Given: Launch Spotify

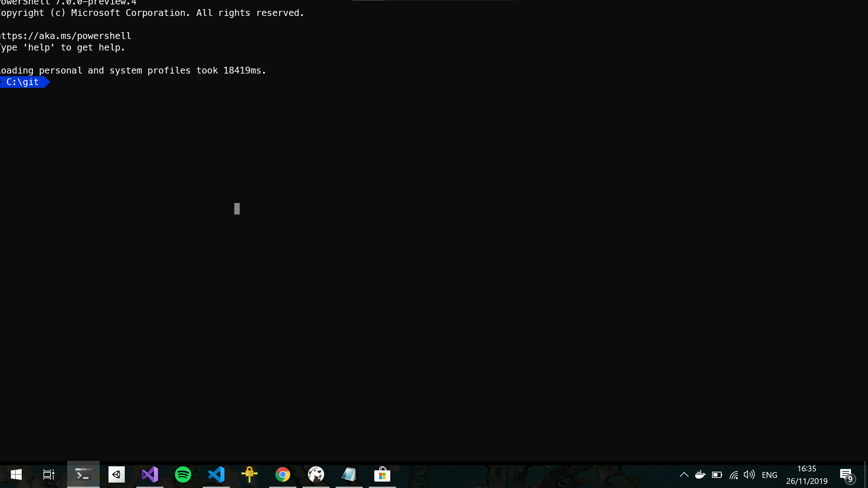Looking at the screenshot, I should [x=183, y=474].
